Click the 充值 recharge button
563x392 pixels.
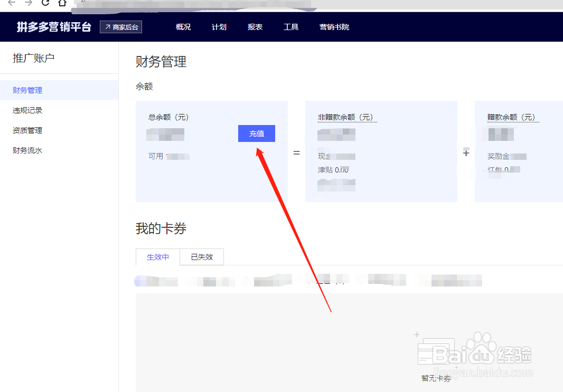coord(256,133)
